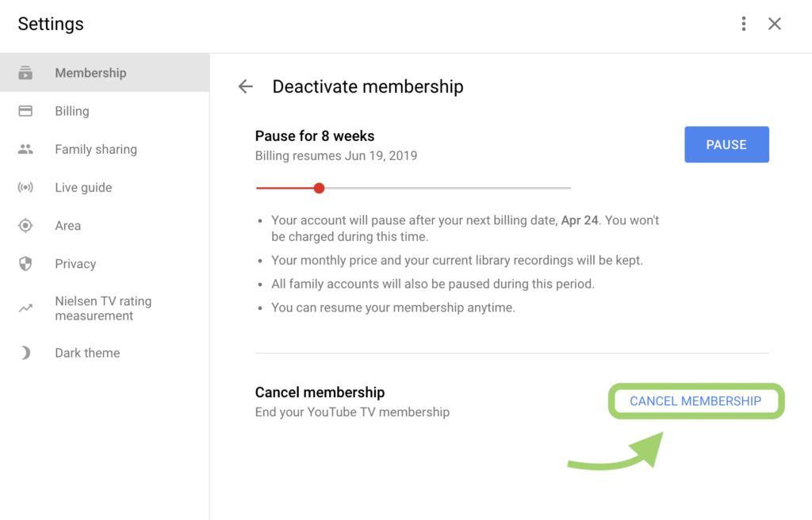Click the Area location target icon

tap(25, 225)
